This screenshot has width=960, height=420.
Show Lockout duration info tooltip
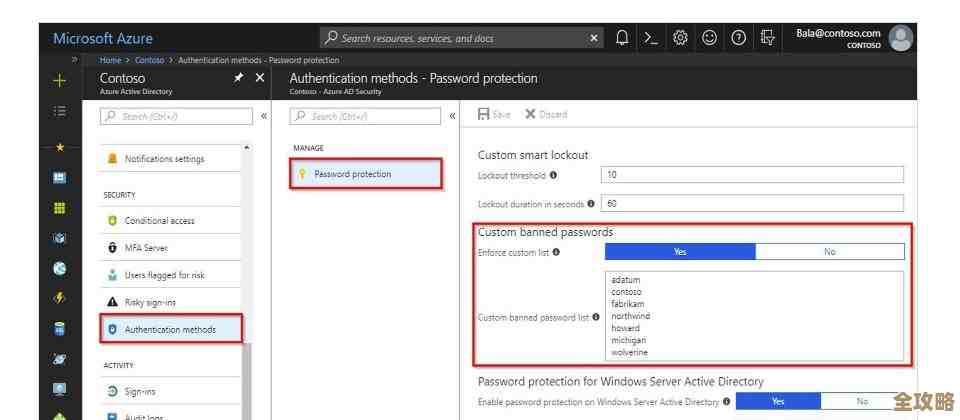(591, 204)
